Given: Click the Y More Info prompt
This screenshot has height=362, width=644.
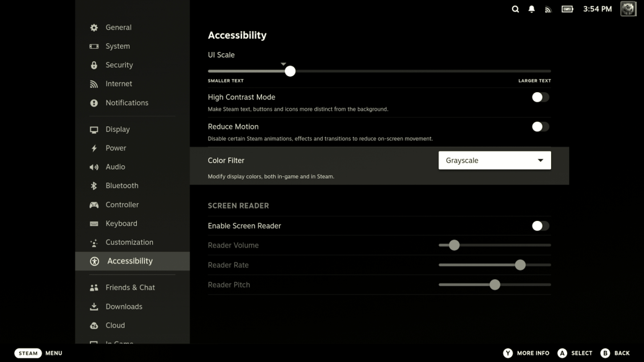Looking at the screenshot, I should [x=526, y=353].
